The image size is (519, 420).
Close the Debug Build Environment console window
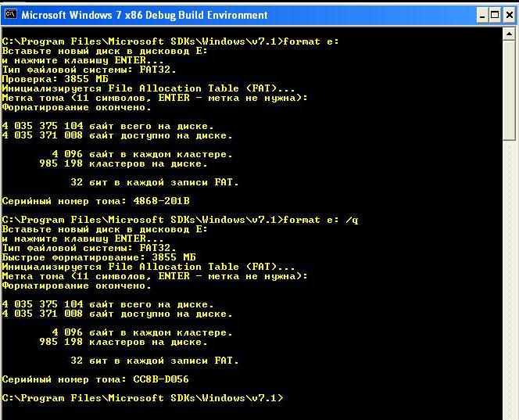[x=509, y=15]
